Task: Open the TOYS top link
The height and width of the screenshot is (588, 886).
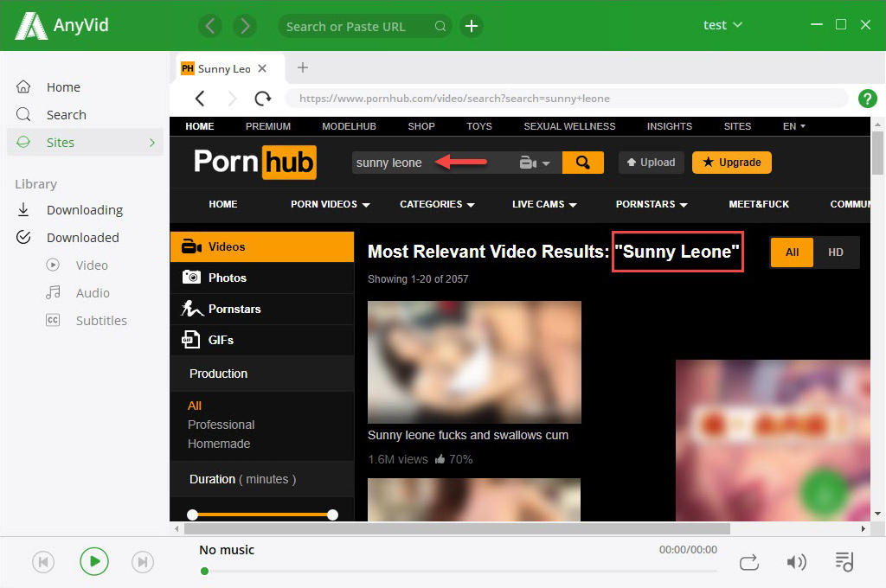Action: (479, 126)
